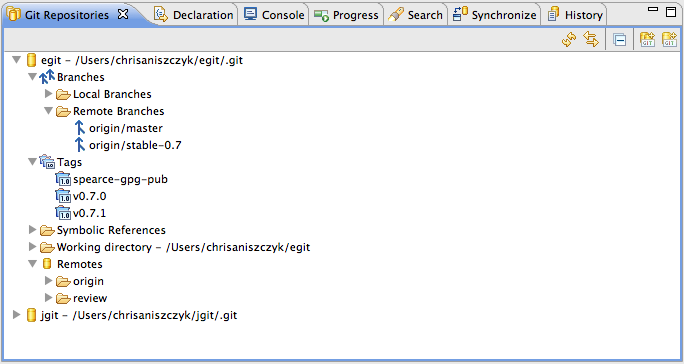Collapse the egit repository node
The width and height of the screenshot is (684, 364).
click(x=17, y=60)
